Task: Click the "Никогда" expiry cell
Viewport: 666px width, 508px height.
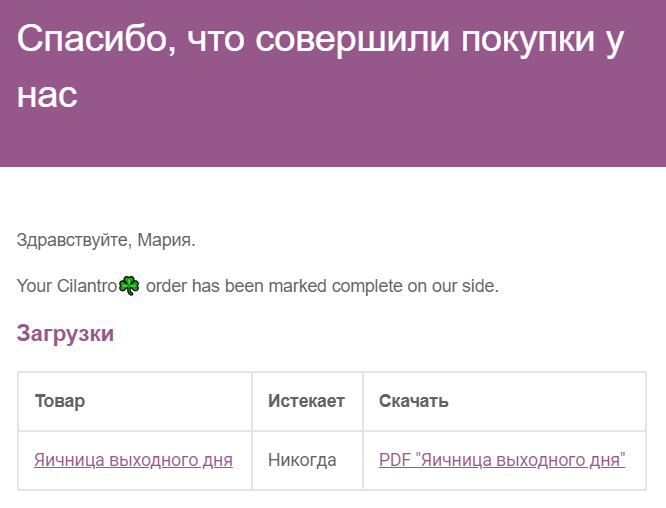Action: pos(302,460)
